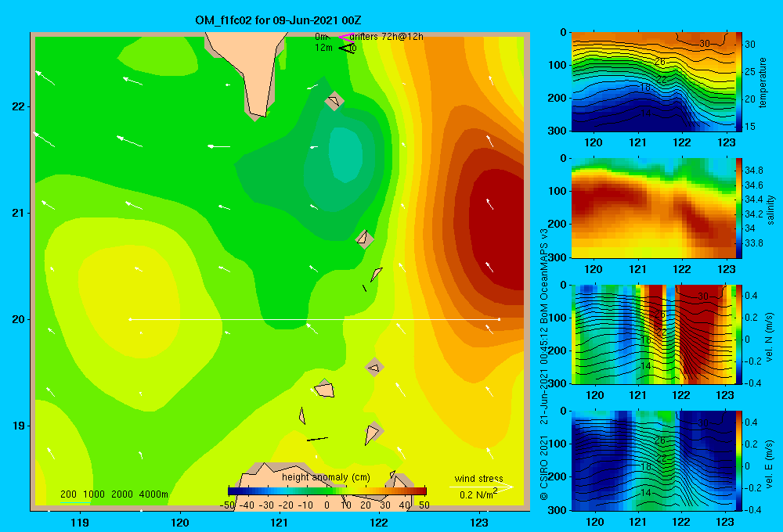Click the vel. E color scale bar

(x=739, y=461)
